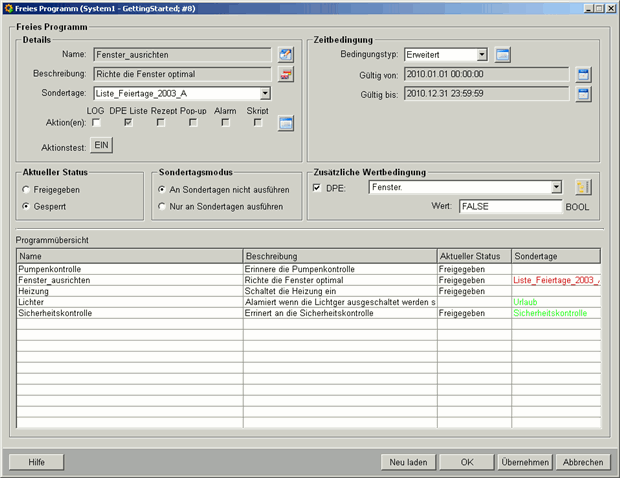Click Freigegeben status in Heizung row
This screenshot has width=620, height=478.
(474, 291)
